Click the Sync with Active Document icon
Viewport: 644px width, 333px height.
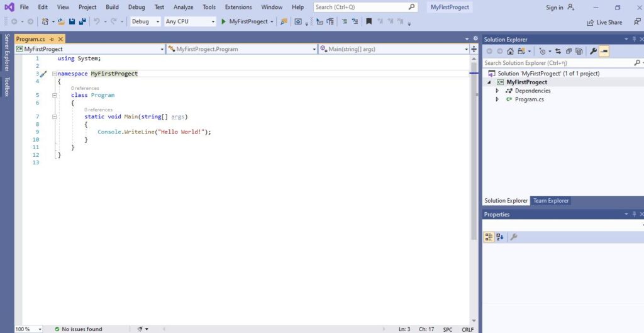(558, 52)
